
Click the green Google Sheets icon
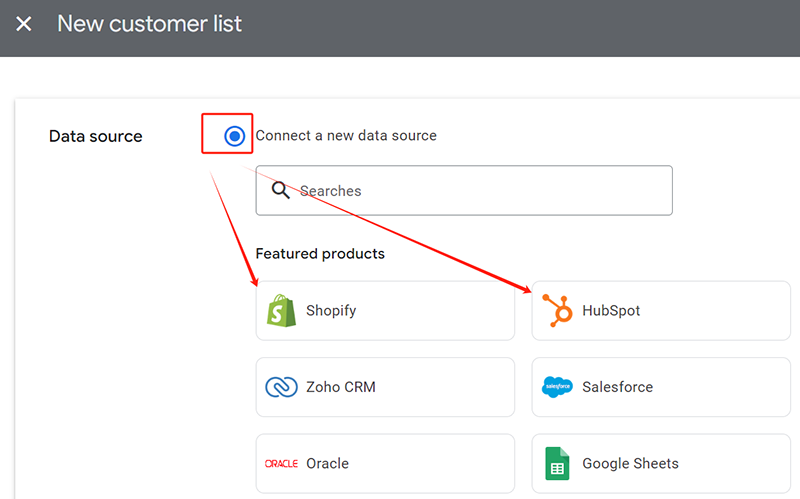[557, 464]
